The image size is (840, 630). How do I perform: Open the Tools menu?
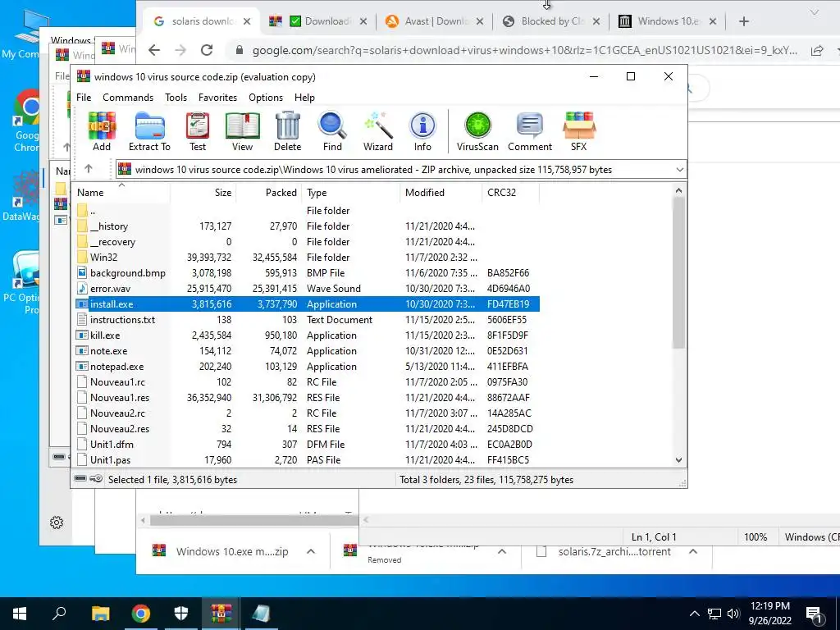click(176, 98)
